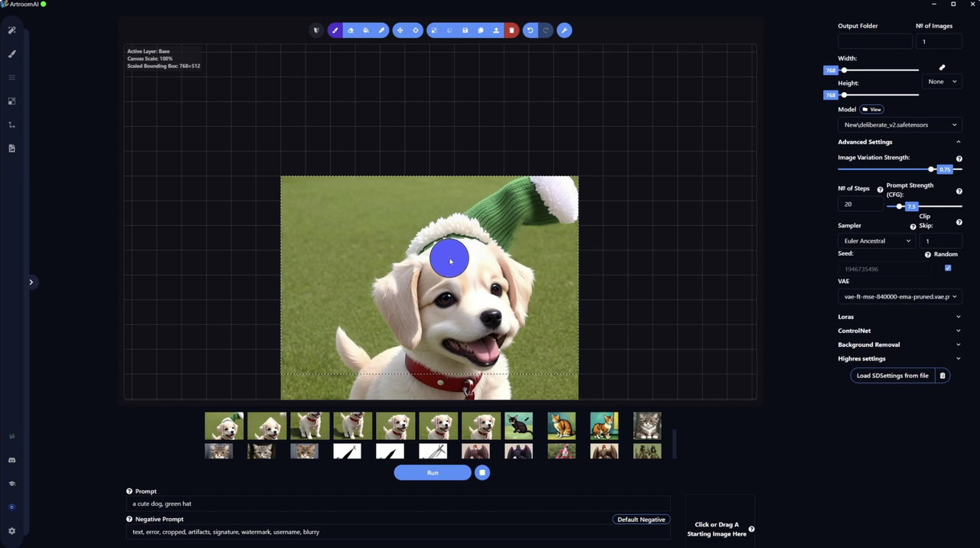
Task: Uncheck the Random seed checkbox
Action: click(948, 268)
